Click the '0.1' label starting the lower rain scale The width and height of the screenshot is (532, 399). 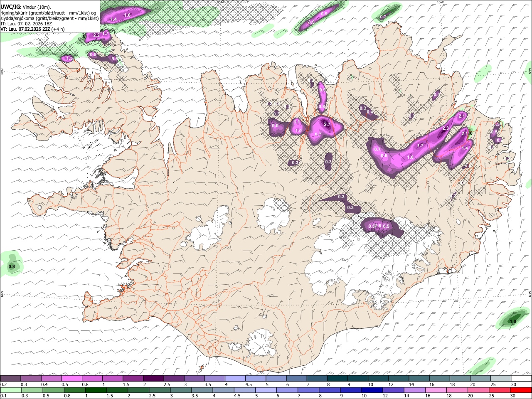[3, 396]
